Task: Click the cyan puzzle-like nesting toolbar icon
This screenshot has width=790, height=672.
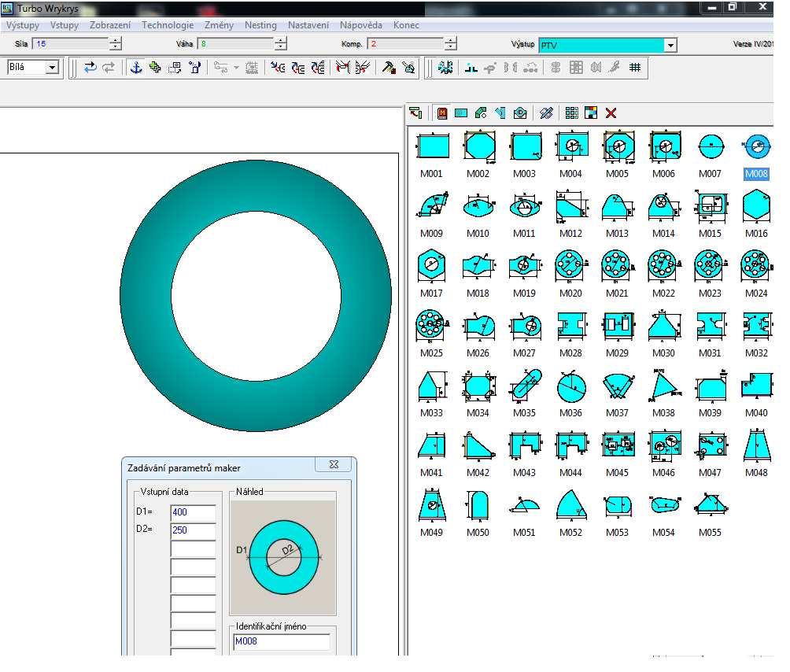Action: pyautogui.click(x=445, y=68)
